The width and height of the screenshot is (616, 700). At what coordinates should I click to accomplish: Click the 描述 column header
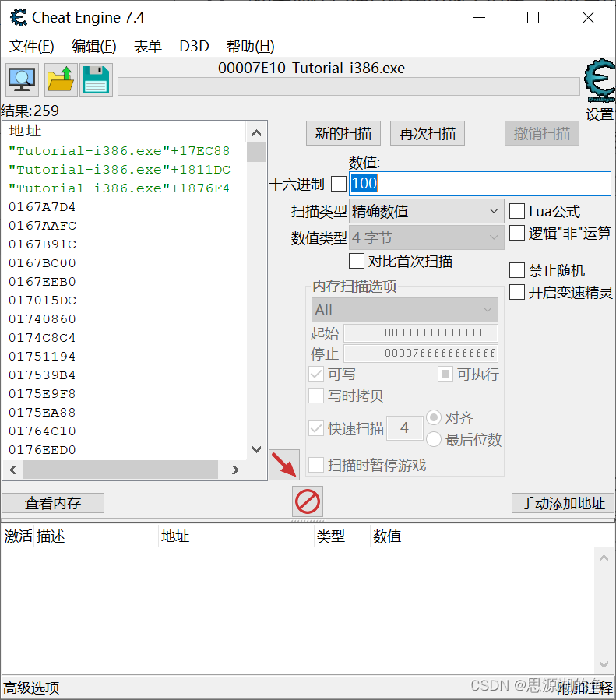click(51, 536)
